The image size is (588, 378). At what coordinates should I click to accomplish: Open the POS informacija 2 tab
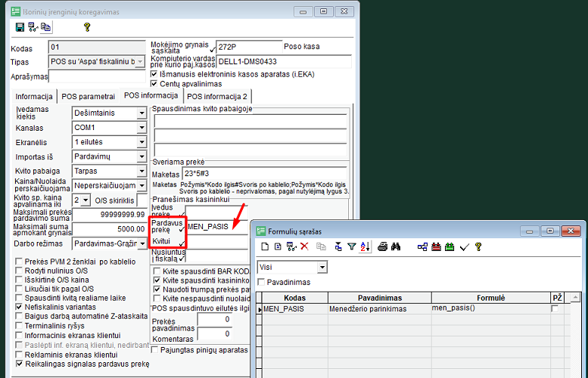point(216,96)
